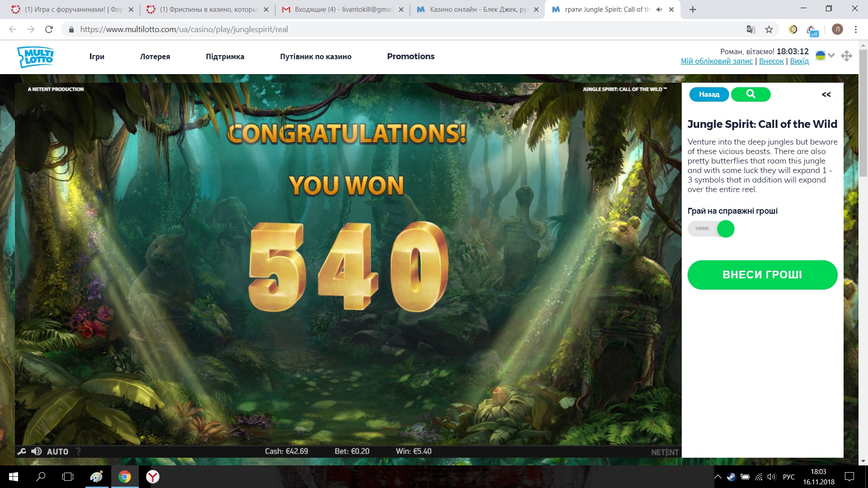Click the Вихід logout link
The width and height of the screenshot is (868, 488).
(799, 61)
